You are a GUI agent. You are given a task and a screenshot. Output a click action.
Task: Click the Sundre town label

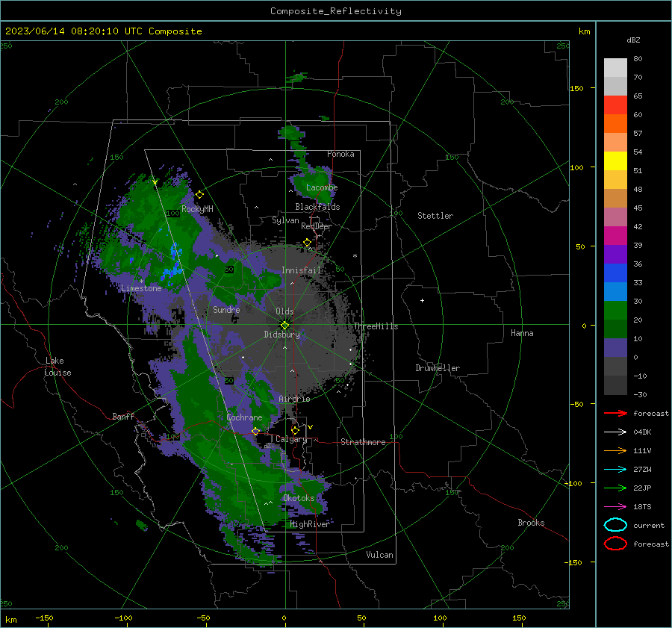pyautogui.click(x=226, y=309)
